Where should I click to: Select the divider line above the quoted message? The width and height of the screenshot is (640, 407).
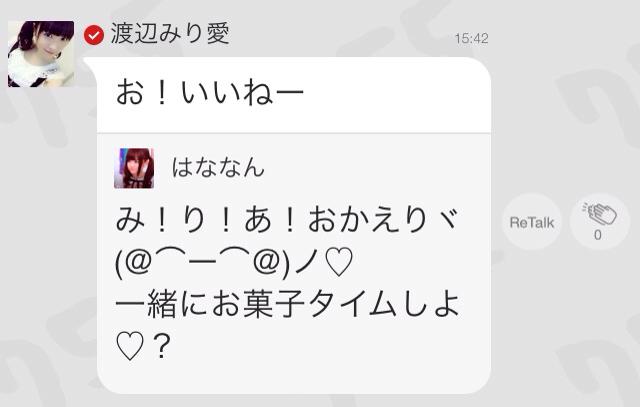tap(294, 133)
